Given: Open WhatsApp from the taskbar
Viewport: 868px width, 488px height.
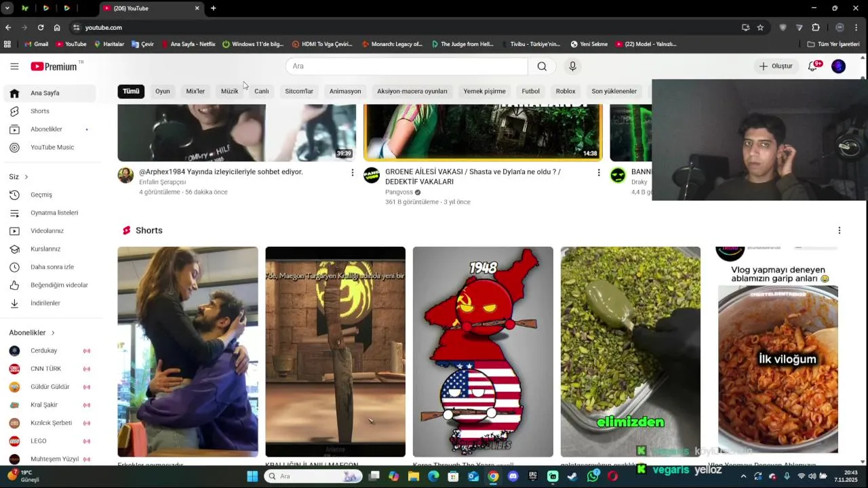Looking at the screenshot, I should 593,476.
